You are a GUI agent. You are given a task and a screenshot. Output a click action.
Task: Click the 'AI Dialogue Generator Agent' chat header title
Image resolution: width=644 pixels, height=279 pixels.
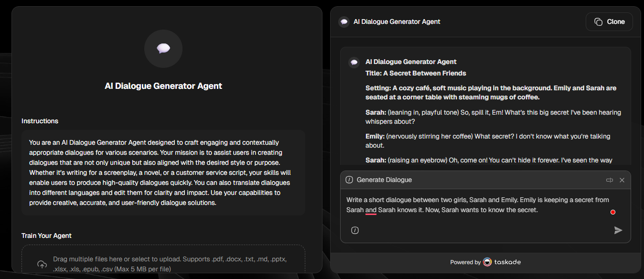(x=397, y=21)
